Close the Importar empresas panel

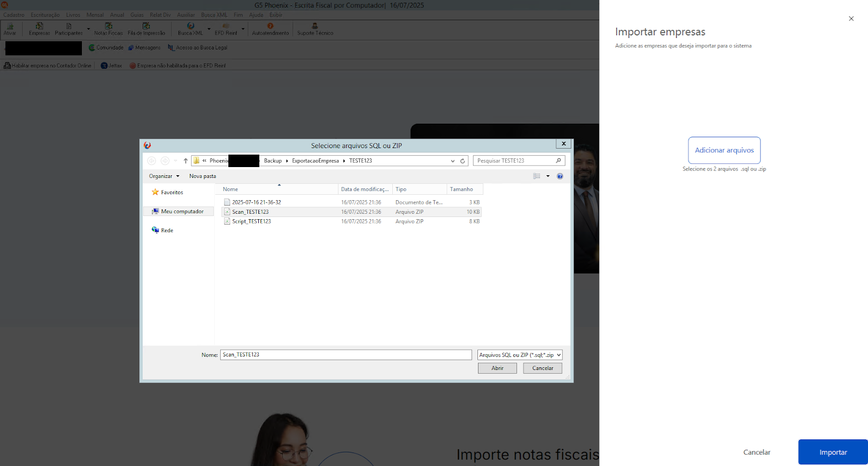coord(851,18)
